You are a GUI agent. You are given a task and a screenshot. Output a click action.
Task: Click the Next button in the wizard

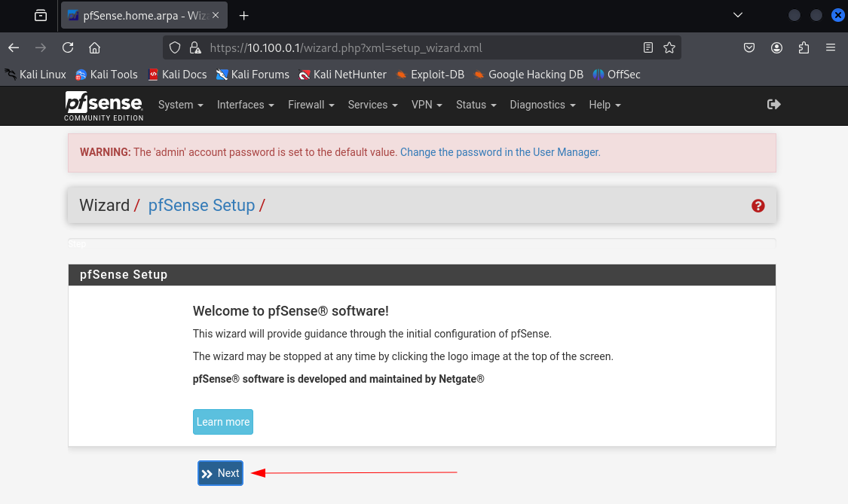click(220, 473)
